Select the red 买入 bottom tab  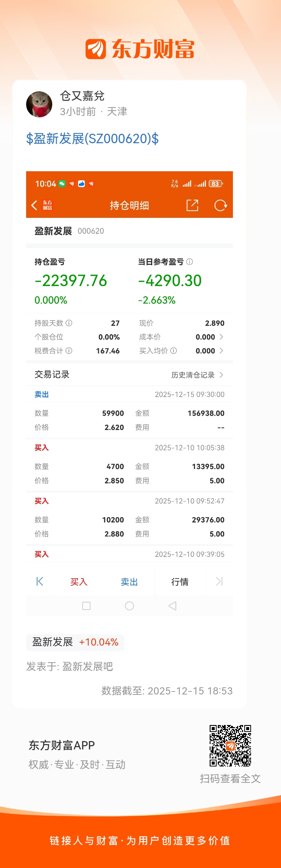pyautogui.click(x=79, y=582)
